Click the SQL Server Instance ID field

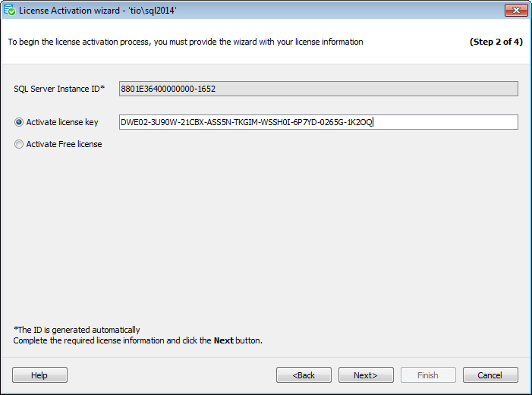pos(318,89)
